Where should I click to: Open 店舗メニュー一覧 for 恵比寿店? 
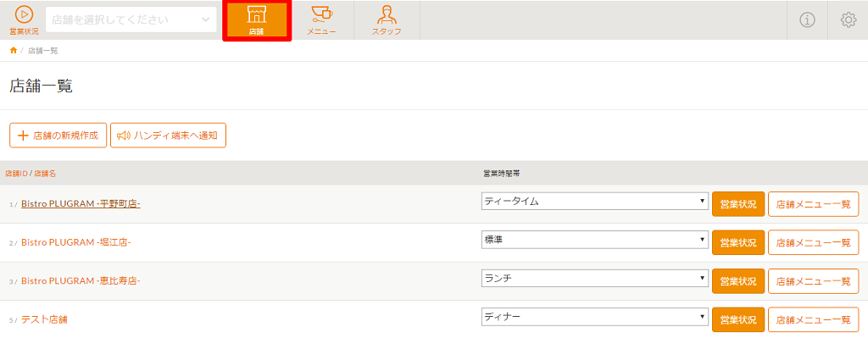[813, 281]
